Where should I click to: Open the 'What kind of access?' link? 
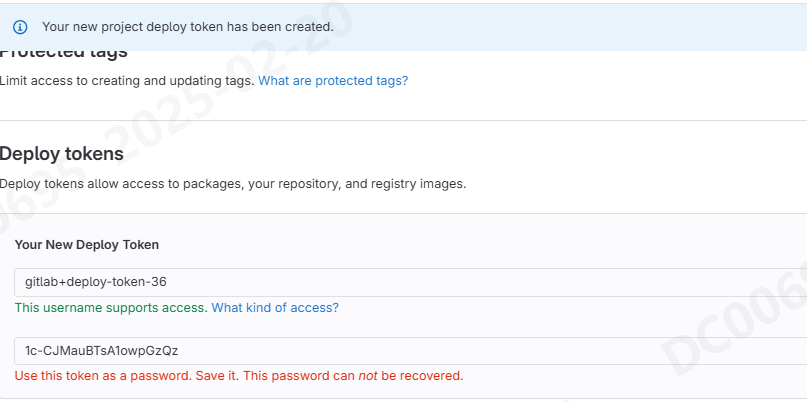point(275,308)
